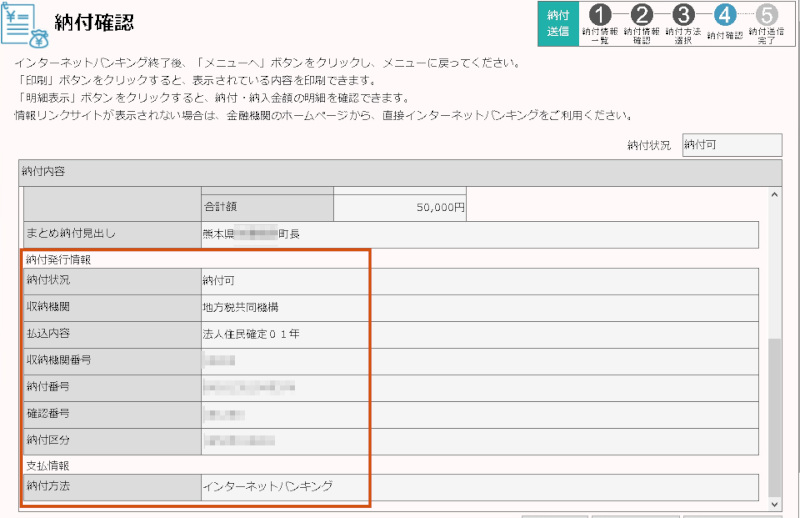Click step 5 納付送信完了 circle
Screen dimensions: 800x518
pyautogui.click(x=766, y=15)
